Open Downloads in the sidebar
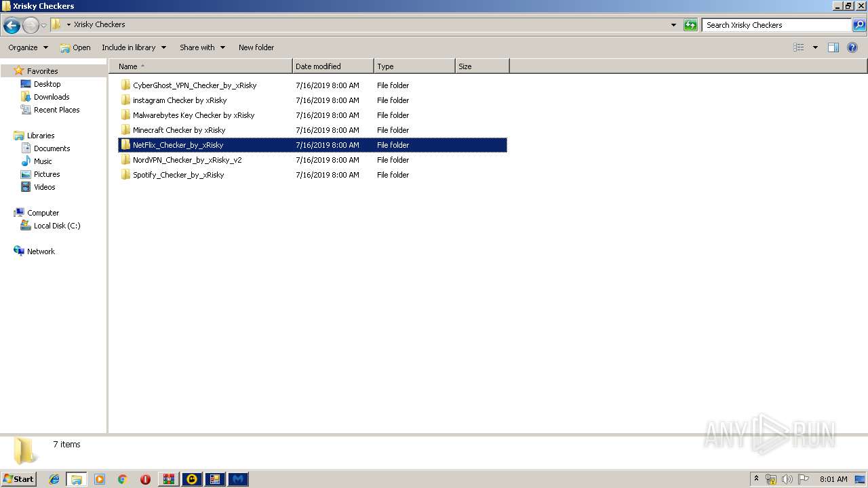Viewport: 868px width, 488px height. 52,97
